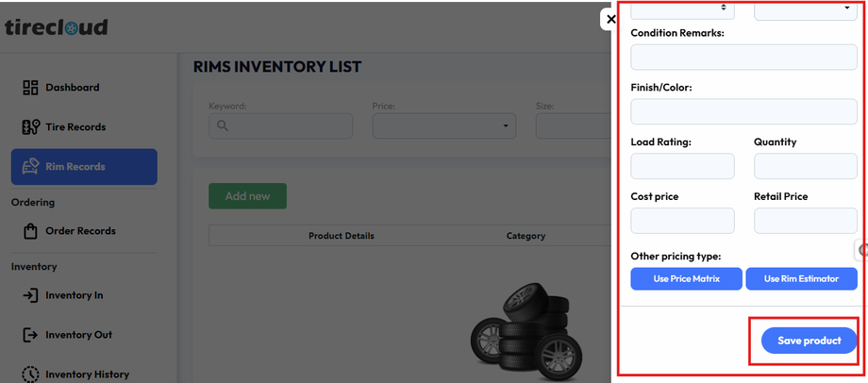Viewport: 868px width, 383px height.
Task: Click the Order Records clipboard icon
Action: [30, 231]
